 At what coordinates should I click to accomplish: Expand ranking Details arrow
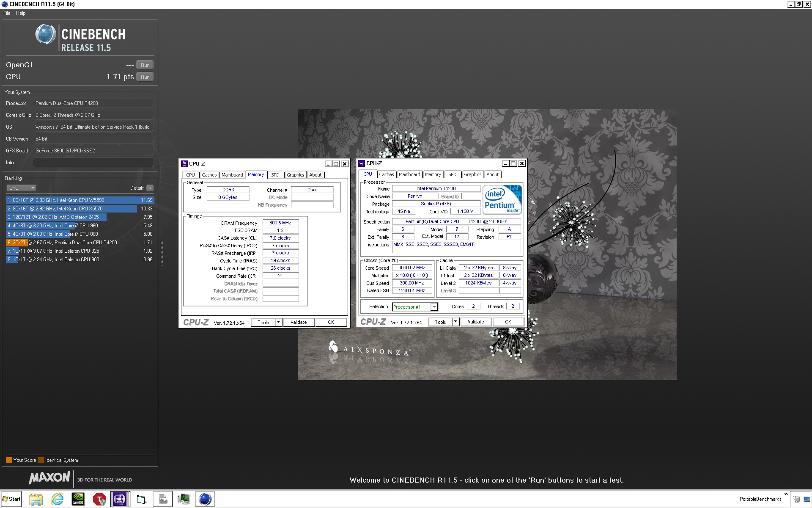click(x=150, y=188)
